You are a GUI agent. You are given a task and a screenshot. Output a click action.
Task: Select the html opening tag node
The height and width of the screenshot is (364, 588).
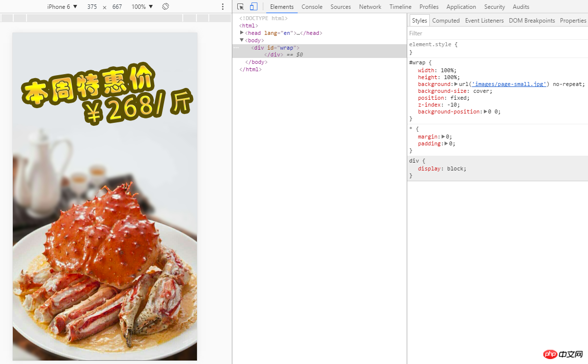[x=249, y=26]
